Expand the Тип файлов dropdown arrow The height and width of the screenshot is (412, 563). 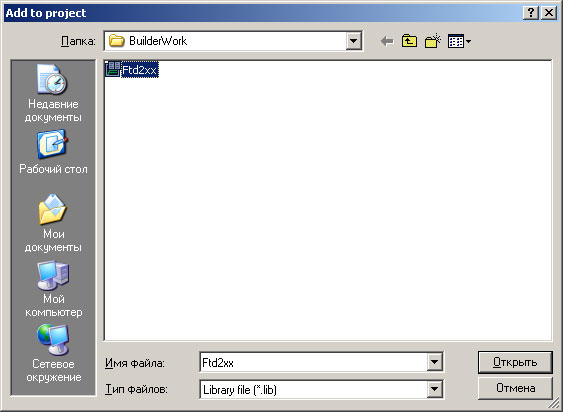point(434,389)
